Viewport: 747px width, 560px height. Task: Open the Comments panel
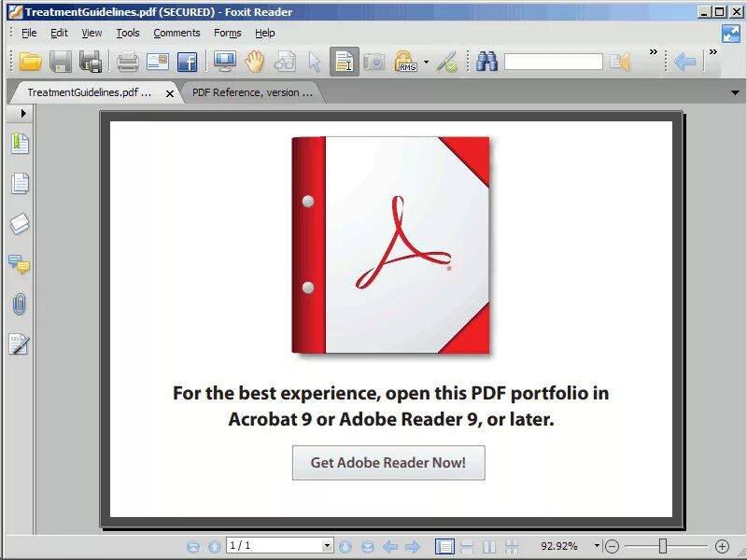pyautogui.click(x=19, y=264)
